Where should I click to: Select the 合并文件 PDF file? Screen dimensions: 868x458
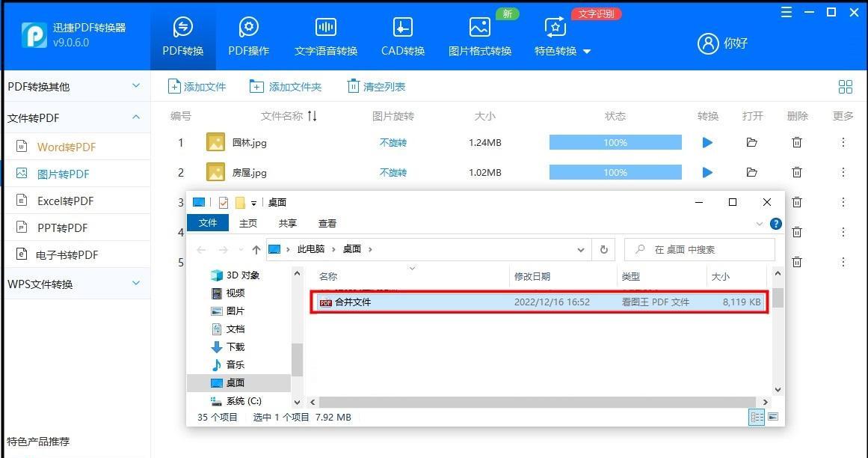[x=538, y=302]
